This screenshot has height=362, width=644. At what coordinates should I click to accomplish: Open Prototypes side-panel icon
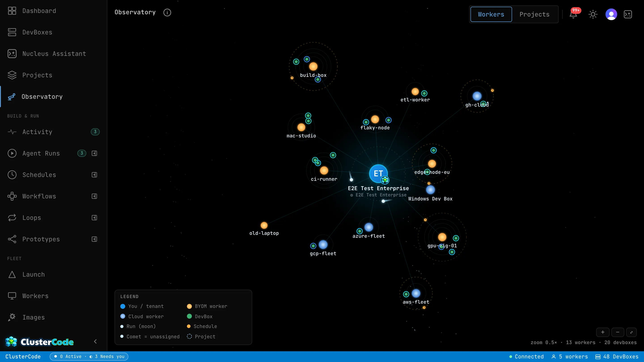[x=94, y=239]
